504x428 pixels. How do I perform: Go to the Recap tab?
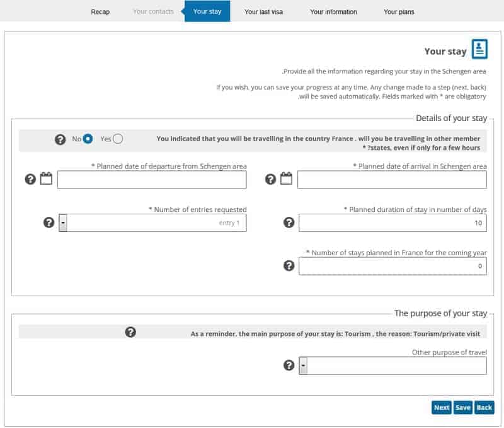(100, 11)
